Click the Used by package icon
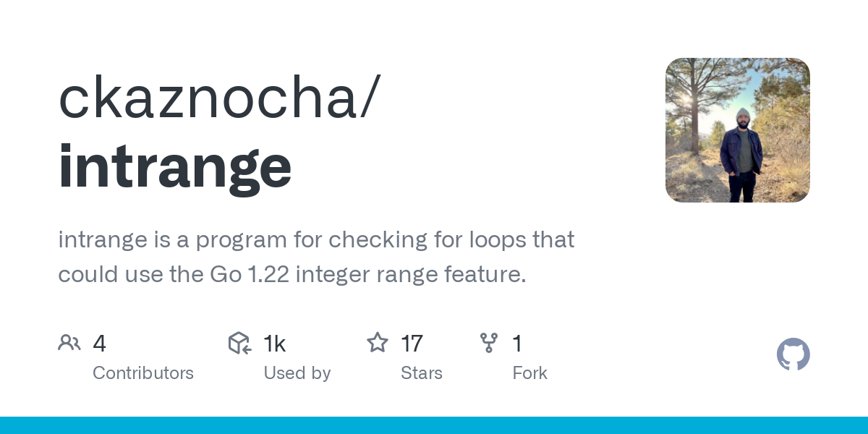The width and height of the screenshot is (868, 434). coord(239,343)
